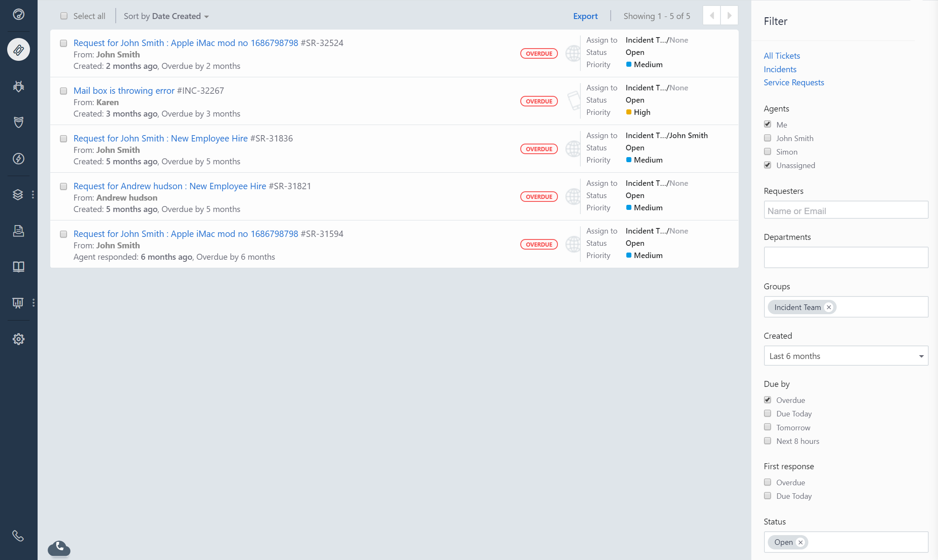This screenshot has width=938, height=560.
Task: Open the phone/call icon at bottom sidebar
Action: [x=19, y=536]
